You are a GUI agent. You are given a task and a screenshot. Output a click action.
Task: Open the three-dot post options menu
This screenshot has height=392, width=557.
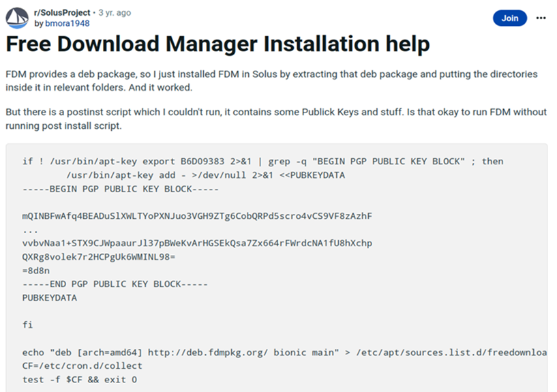(x=541, y=18)
